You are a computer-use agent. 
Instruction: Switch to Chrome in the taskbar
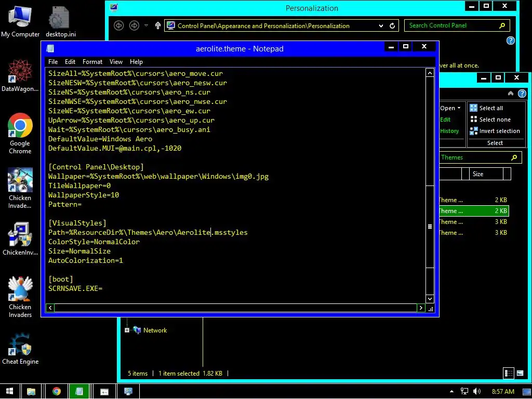coord(56,392)
